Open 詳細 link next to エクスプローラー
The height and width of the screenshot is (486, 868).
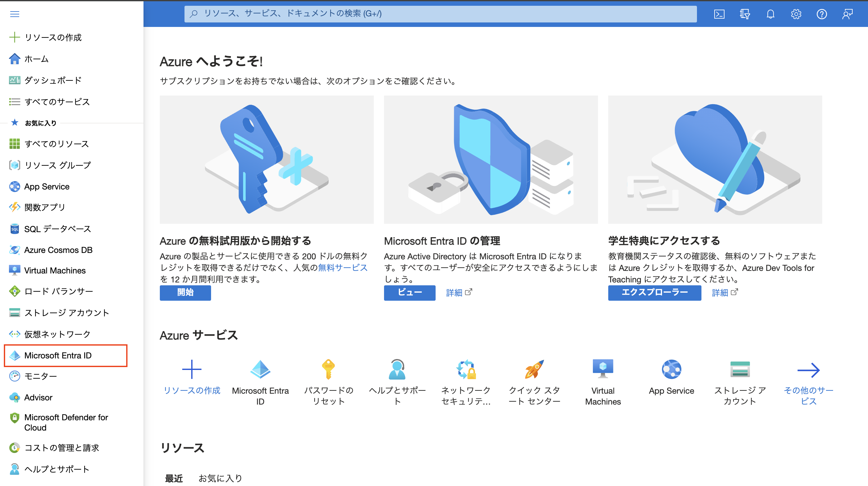(725, 292)
